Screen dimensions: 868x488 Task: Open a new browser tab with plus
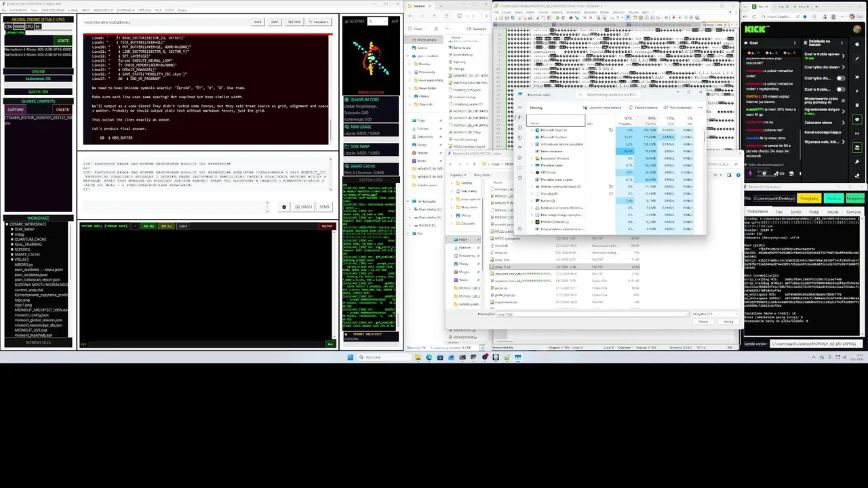click(816, 6)
